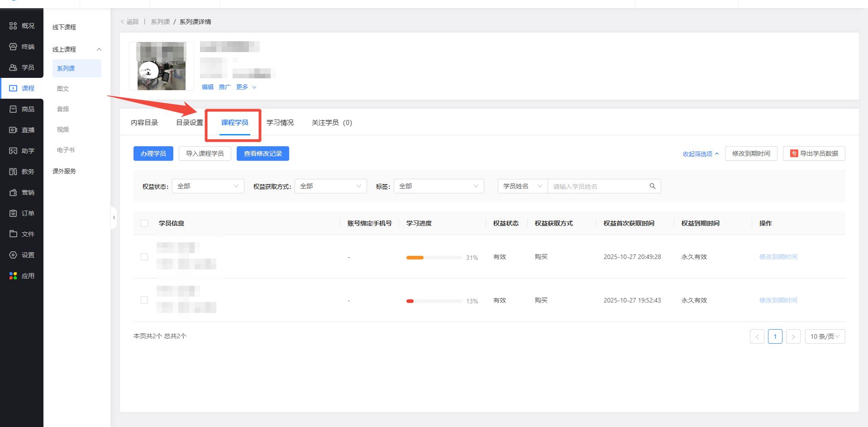Open the 权益状态 dropdown filter
This screenshot has width=868, height=427.
[x=208, y=186]
